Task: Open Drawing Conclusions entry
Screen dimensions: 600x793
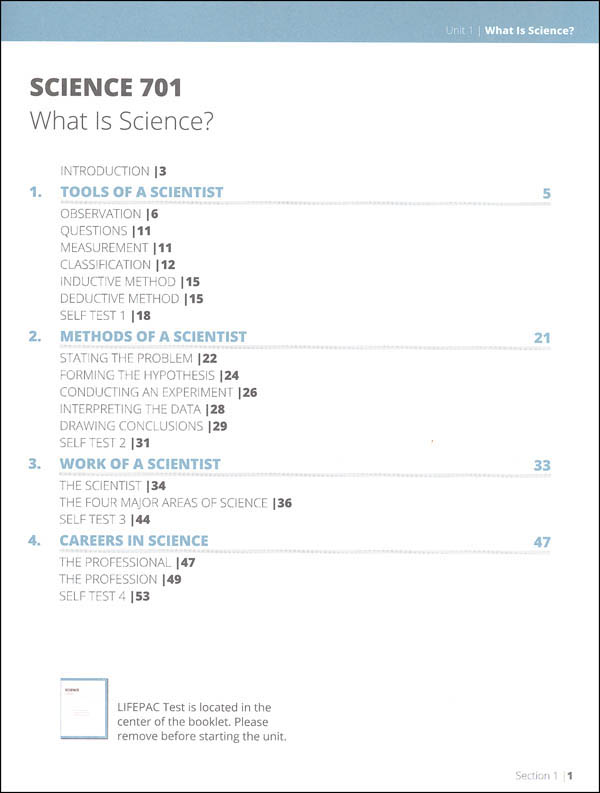Action: [143, 426]
